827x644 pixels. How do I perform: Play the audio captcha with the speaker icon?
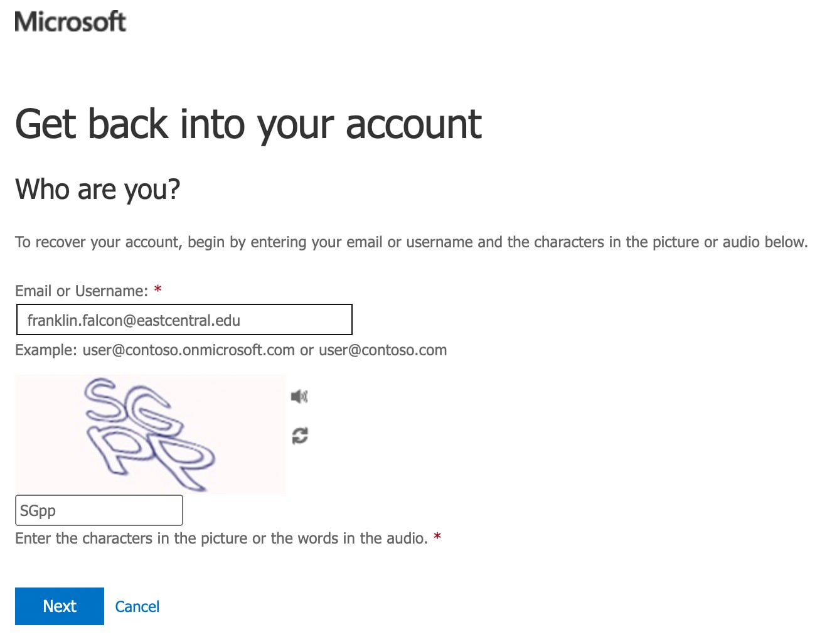[299, 396]
